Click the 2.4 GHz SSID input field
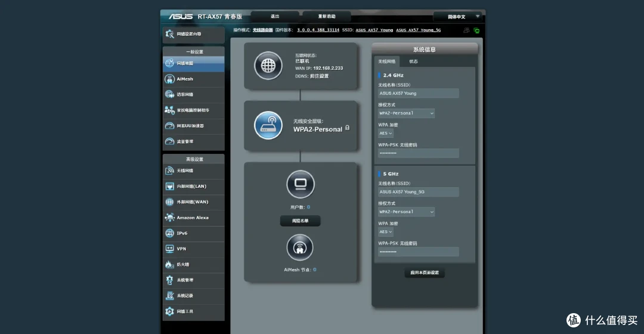Viewport: 644px width, 334px height. coord(418,93)
